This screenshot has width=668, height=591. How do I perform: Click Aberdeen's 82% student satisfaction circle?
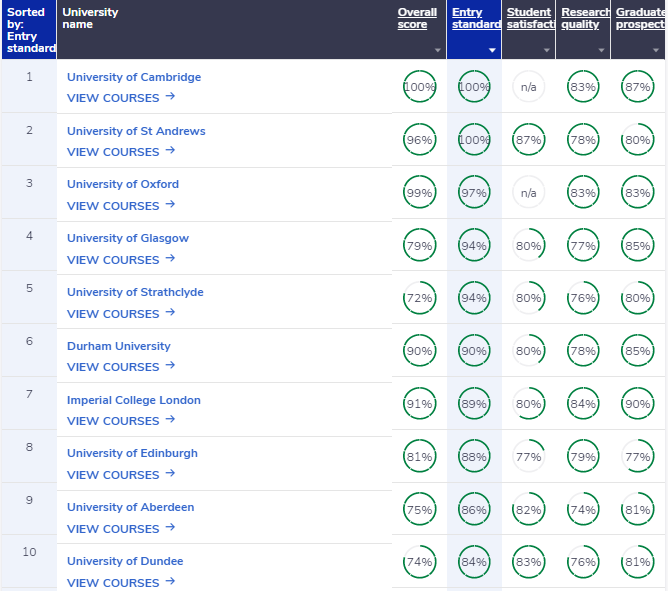[x=529, y=510]
